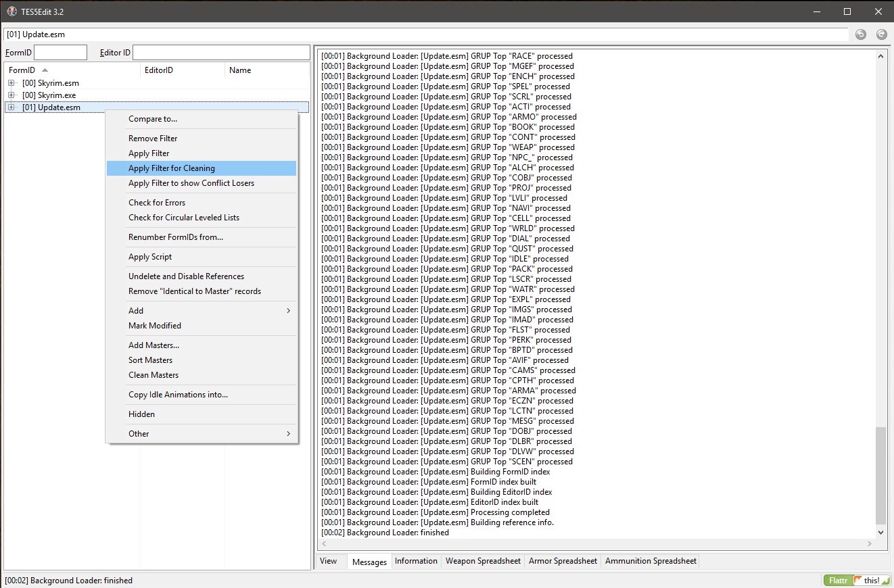Click the Editor ID input field
Image resolution: width=894 pixels, height=588 pixels.
coord(221,53)
